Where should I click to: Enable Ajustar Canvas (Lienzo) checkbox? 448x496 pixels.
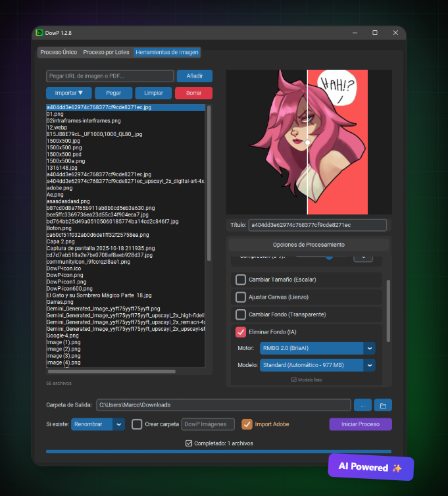(x=241, y=297)
